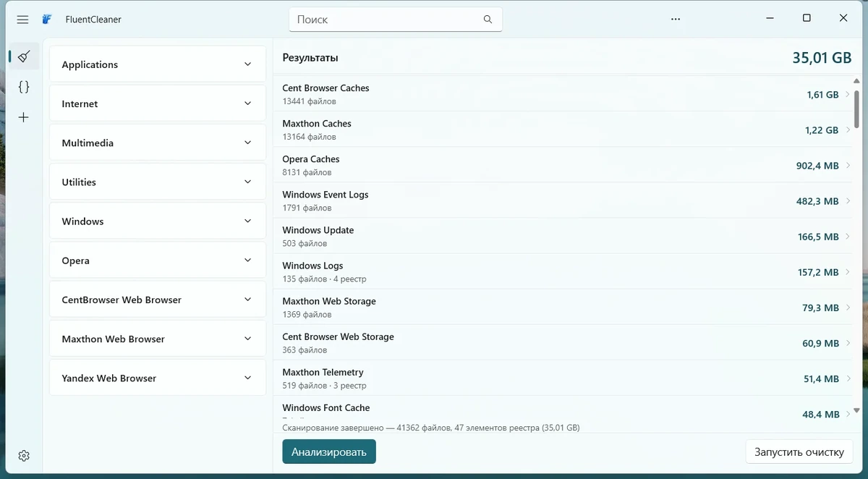This screenshot has width=868, height=479.
Task: Click the 482,3 MB size value
Action: 817,201
